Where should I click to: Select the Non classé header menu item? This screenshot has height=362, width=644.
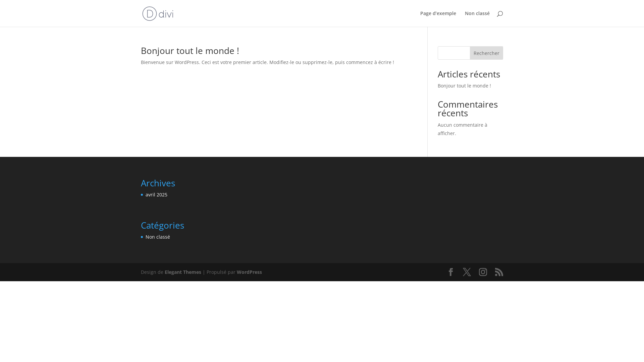pyautogui.click(x=477, y=13)
